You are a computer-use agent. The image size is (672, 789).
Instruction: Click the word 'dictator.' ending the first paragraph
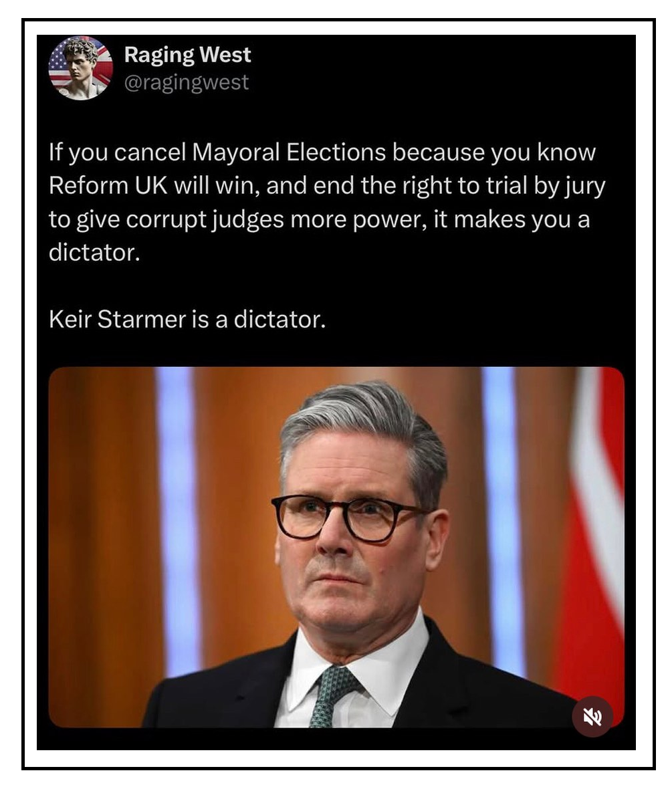(x=94, y=253)
